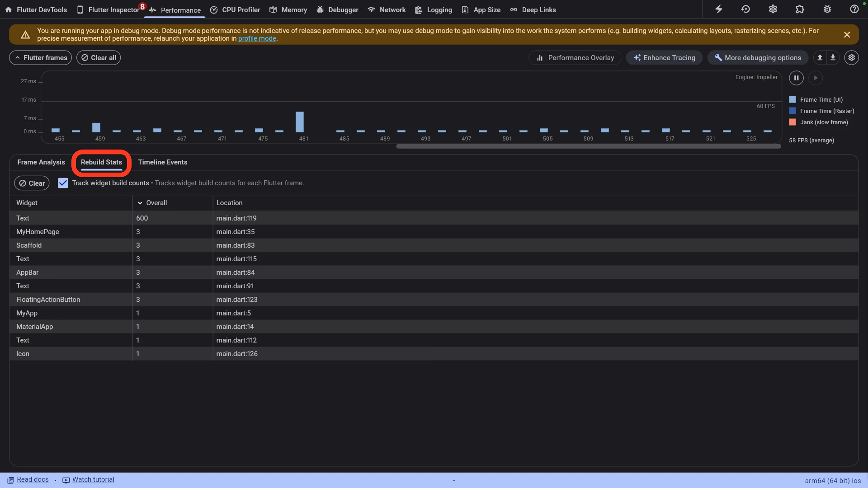Image resolution: width=868 pixels, height=488 pixels.
Task: Open the help question mark icon
Action: (854, 9)
